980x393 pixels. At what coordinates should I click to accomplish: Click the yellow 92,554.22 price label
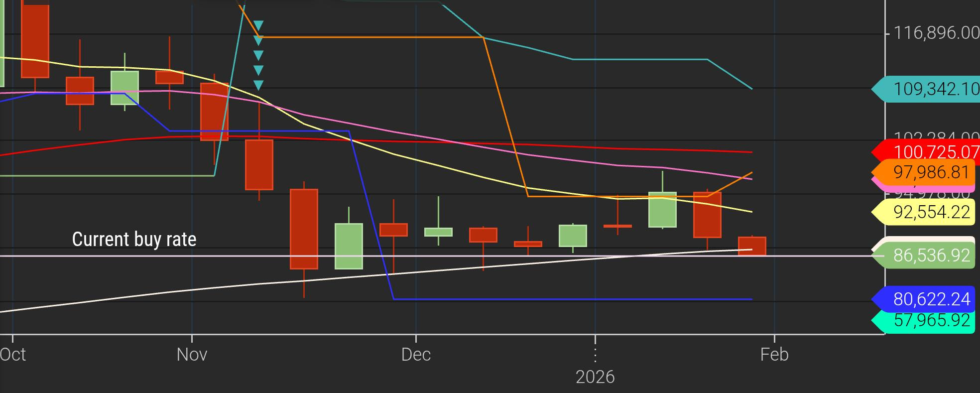pos(924,212)
